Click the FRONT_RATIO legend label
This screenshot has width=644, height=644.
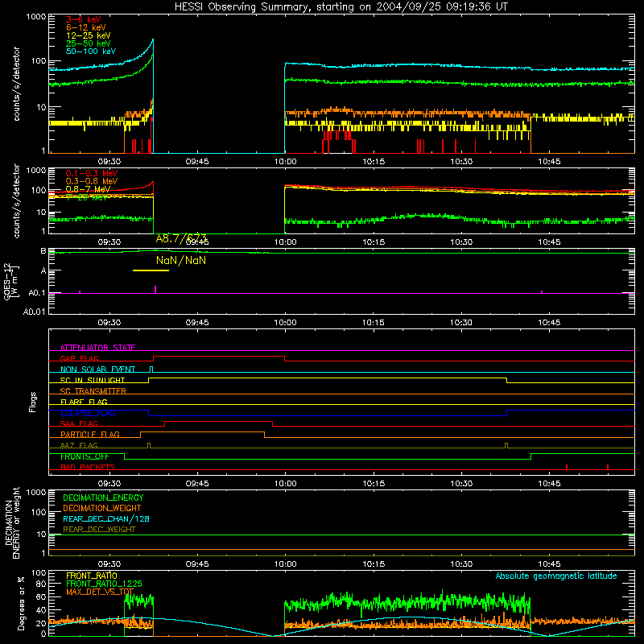[x=92, y=576]
